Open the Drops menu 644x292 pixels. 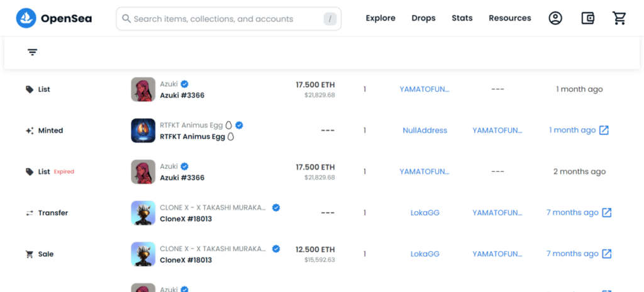423,18
